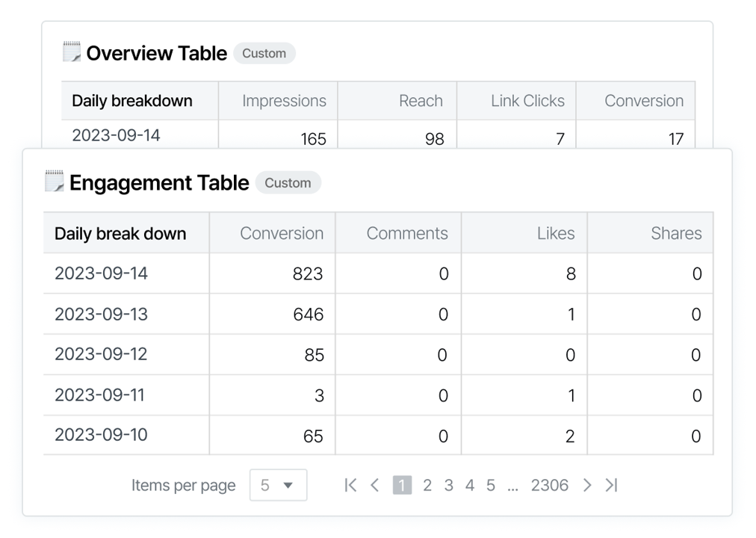Click the ellipsis in the pagination bar

point(513,485)
